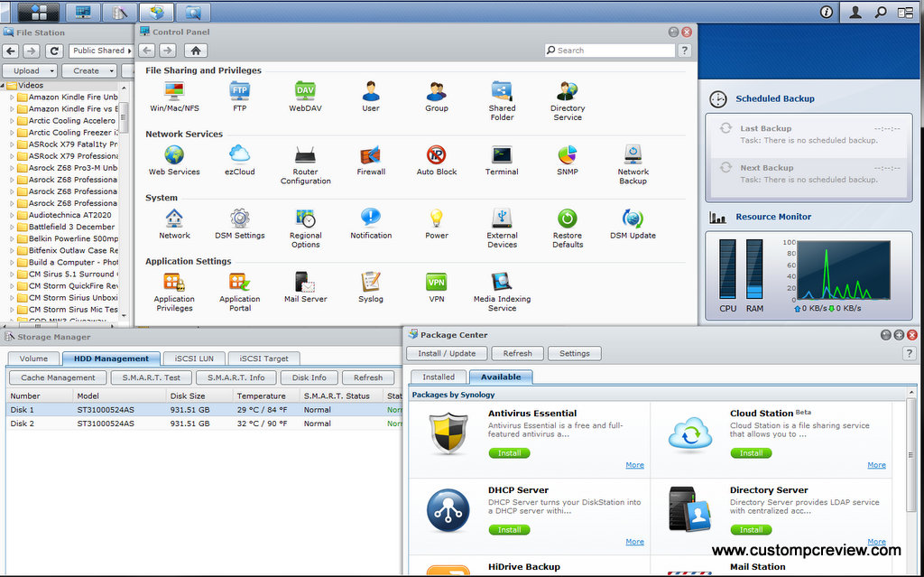This screenshot has width=924, height=577.
Task: Expand the Amazon Kindle Fire Unb folder
Action: click(12, 98)
